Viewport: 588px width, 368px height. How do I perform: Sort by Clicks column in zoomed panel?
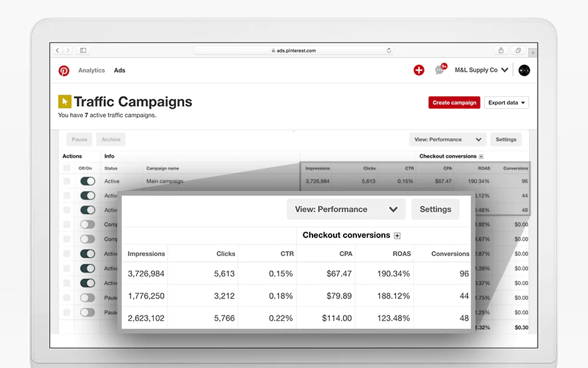226,254
